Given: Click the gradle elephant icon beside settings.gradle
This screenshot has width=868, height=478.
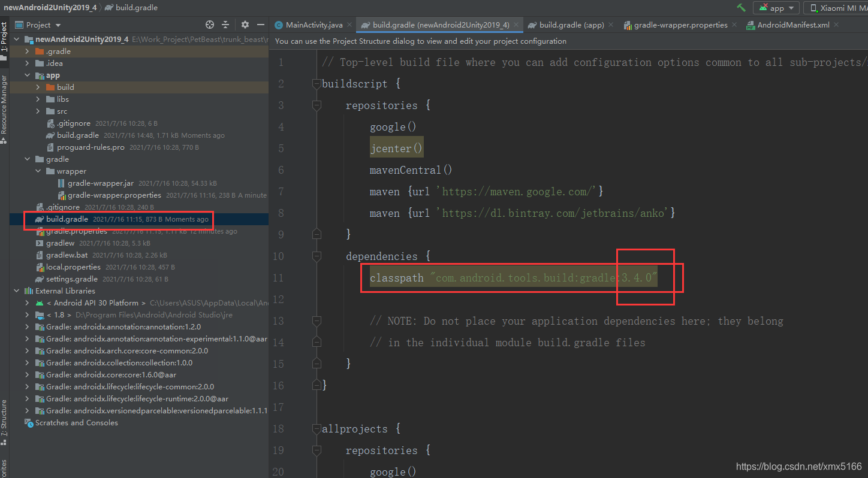Looking at the screenshot, I should pyautogui.click(x=40, y=279).
